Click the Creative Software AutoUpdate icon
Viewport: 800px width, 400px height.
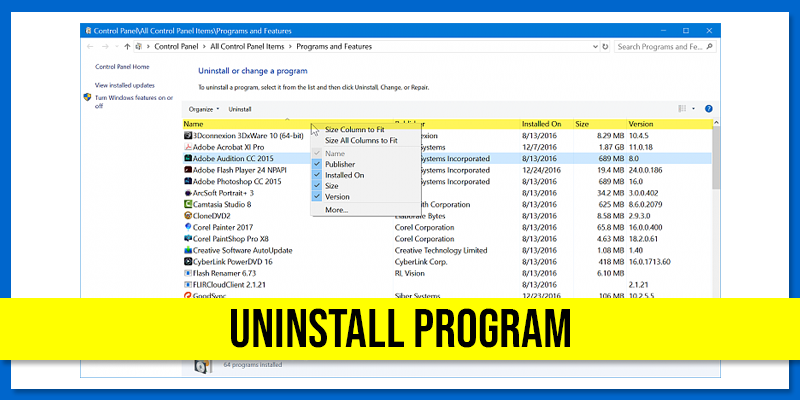[x=188, y=251]
